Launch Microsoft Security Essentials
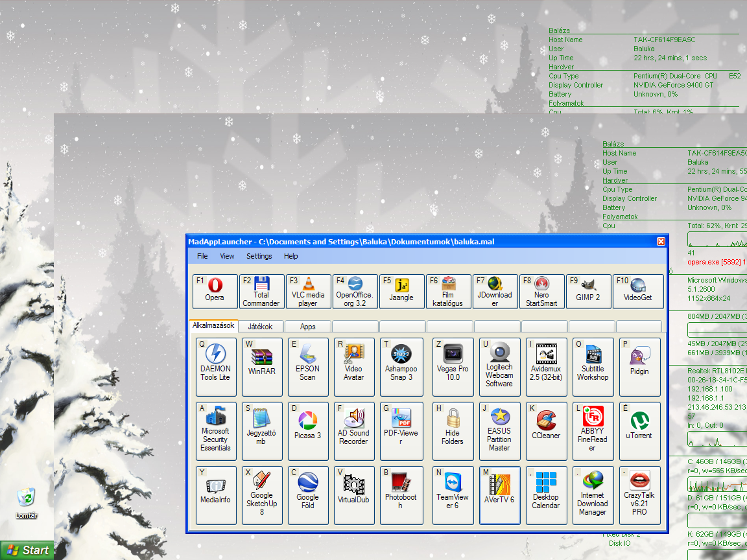The height and width of the screenshot is (560, 747). (x=216, y=431)
